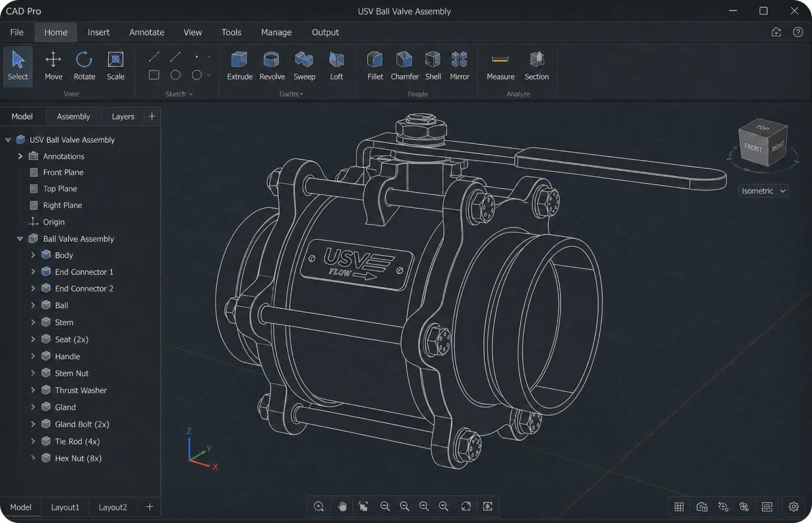Click the help question mark icon
The height and width of the screenshot is (523, 812).
click(x=798, y=32)
